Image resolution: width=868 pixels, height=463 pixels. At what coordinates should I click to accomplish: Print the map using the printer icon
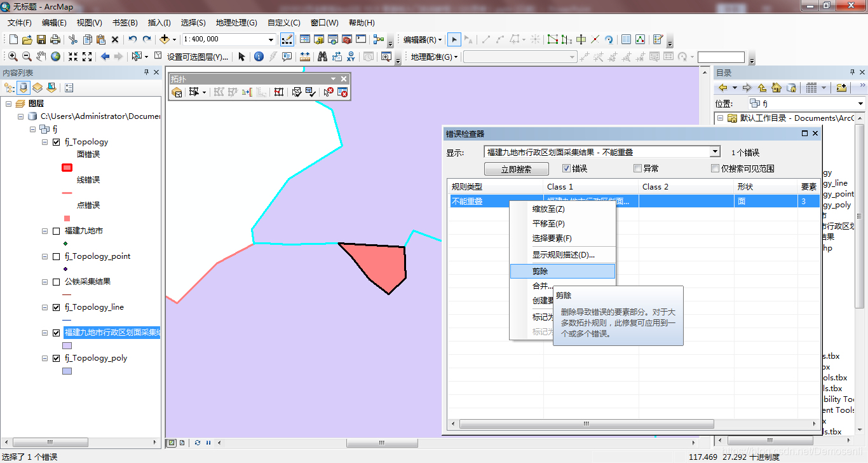pyautogui.click(x=55, y=39)
